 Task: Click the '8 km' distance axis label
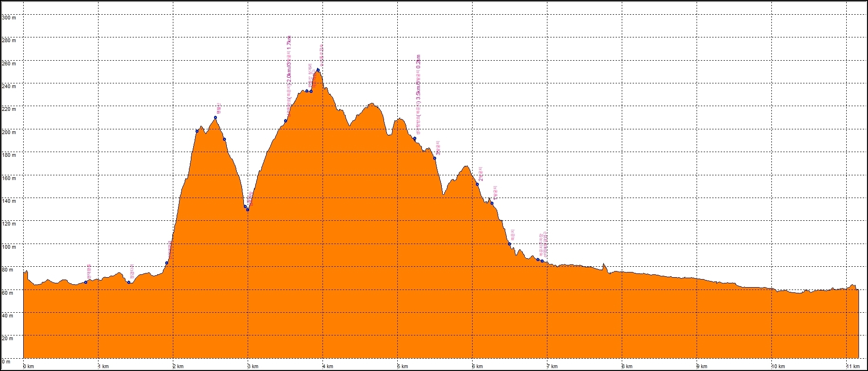pyautogui.click(x=627, y=366)
